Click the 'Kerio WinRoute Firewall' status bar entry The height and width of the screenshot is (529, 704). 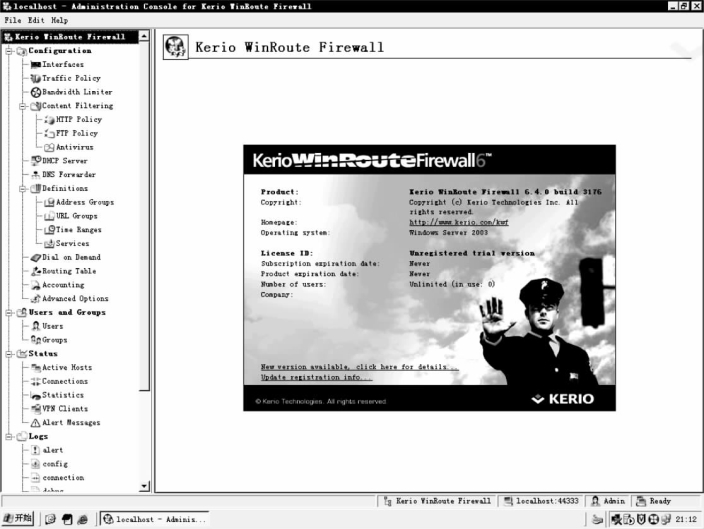pos(437,501)
